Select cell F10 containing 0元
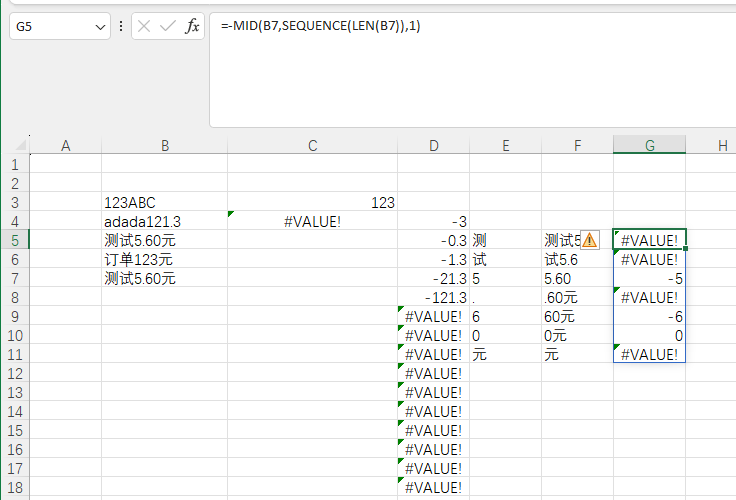 point(577,336)
